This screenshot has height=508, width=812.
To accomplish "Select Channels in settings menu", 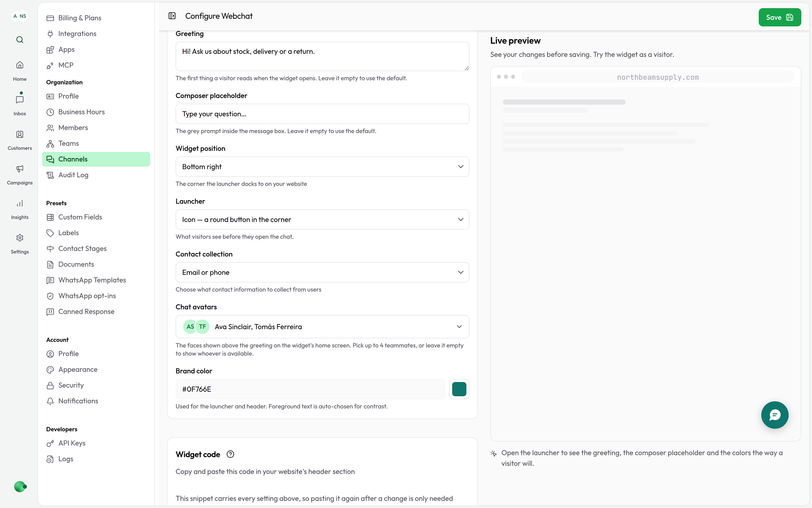I will tap(96, 159).
